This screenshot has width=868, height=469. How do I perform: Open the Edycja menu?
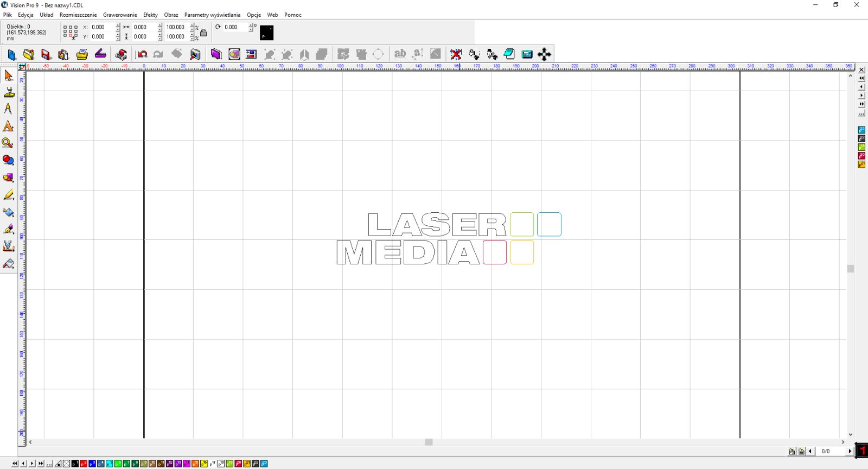coord(25,15)
